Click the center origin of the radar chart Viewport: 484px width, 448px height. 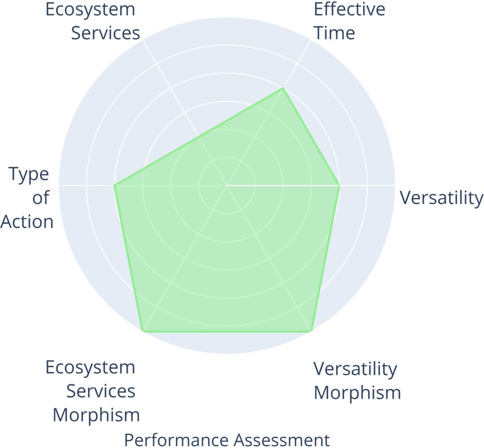pyautogui.click(x=227, y=185)
